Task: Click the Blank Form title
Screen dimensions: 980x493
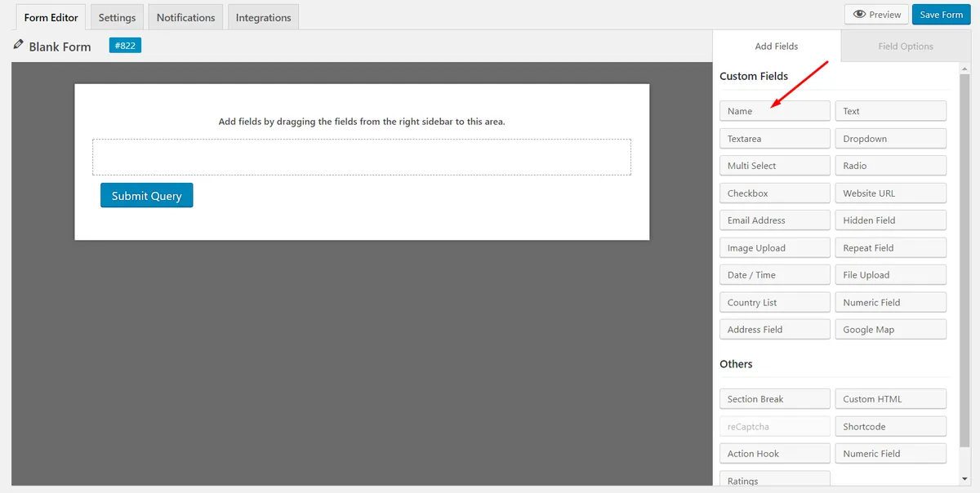Action: (60, 47)
